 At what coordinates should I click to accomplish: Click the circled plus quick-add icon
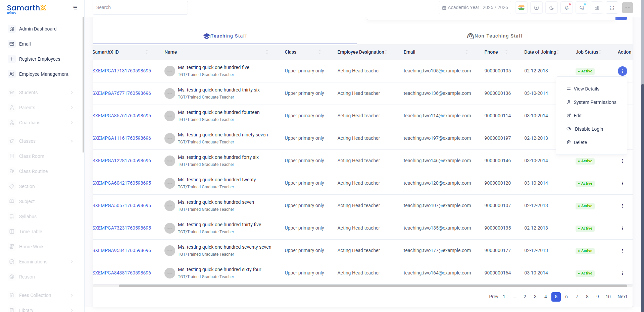536,8
